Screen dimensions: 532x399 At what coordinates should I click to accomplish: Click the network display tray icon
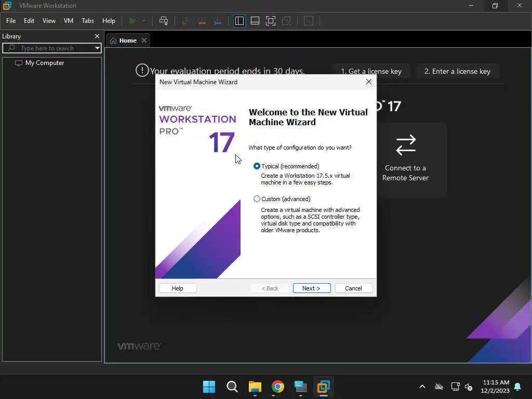click(455, 387)
